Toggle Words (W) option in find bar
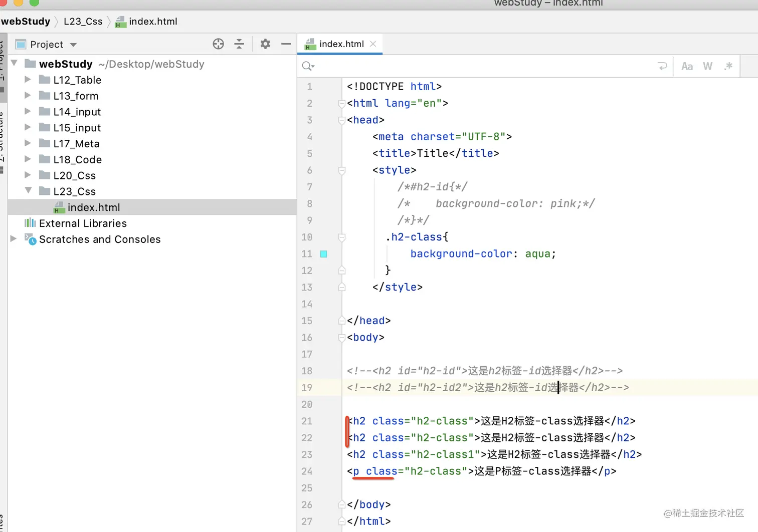The width and height of the screenshot is (758, 532). click(707, 66)
